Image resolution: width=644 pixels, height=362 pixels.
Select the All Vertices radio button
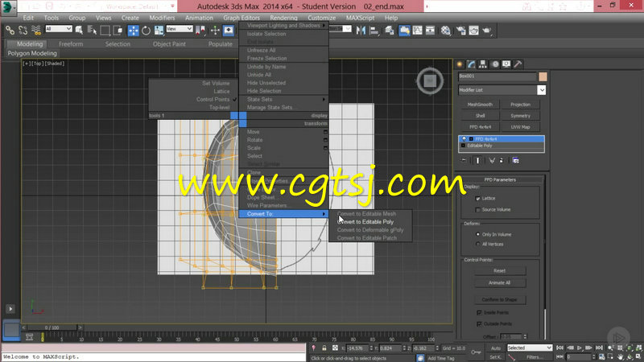(x=477, y=245)
